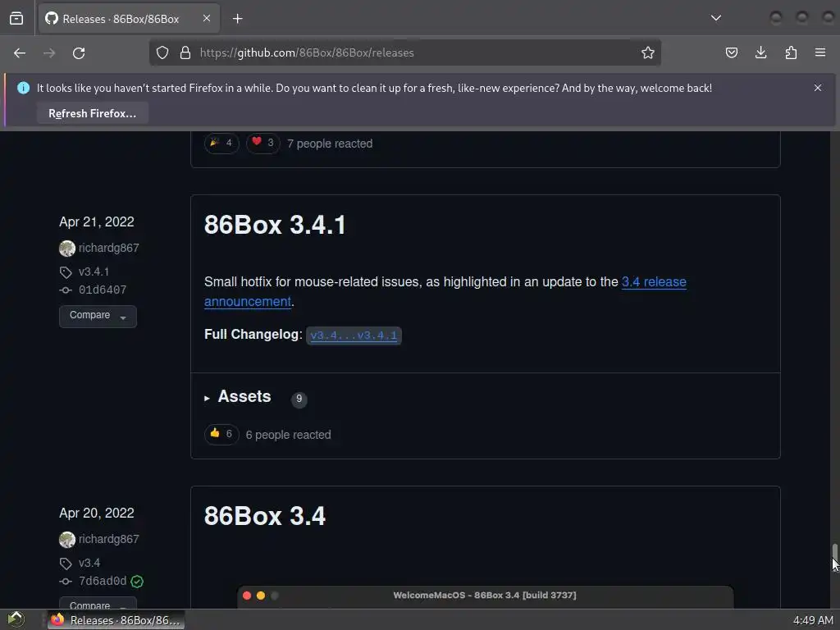Click the '7 people reacted' text

point(330,144)
